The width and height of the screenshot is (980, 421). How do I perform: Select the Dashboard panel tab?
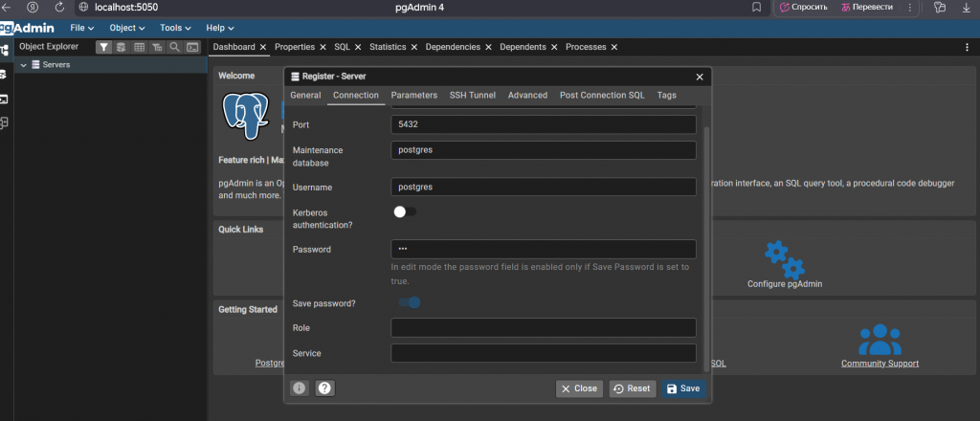[234, 47]
